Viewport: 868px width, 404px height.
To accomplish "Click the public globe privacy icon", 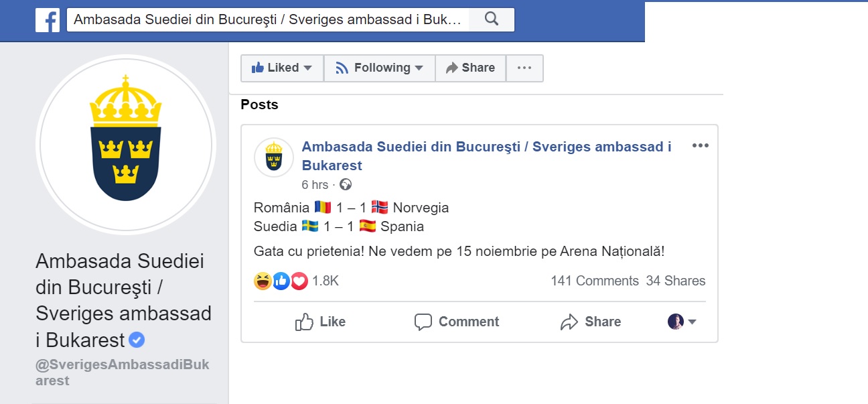I will coord(346,185).
